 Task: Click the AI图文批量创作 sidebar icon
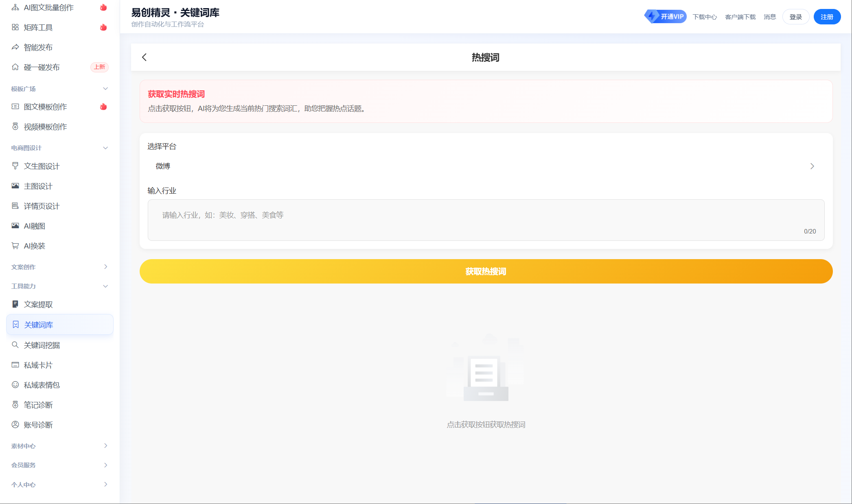(15, 7)
